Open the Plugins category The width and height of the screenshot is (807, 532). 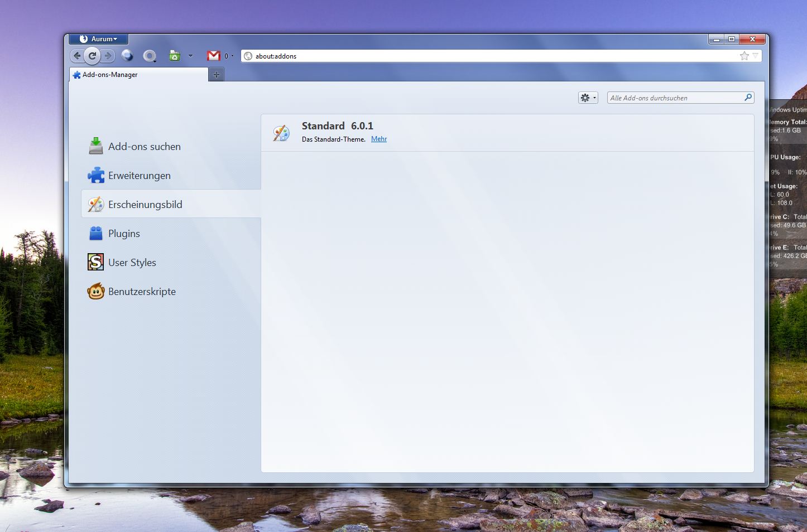point(171,234)
